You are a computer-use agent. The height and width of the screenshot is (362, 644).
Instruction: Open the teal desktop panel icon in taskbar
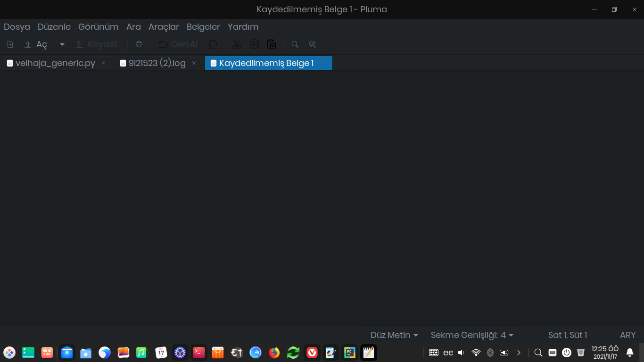coord(28,353)
